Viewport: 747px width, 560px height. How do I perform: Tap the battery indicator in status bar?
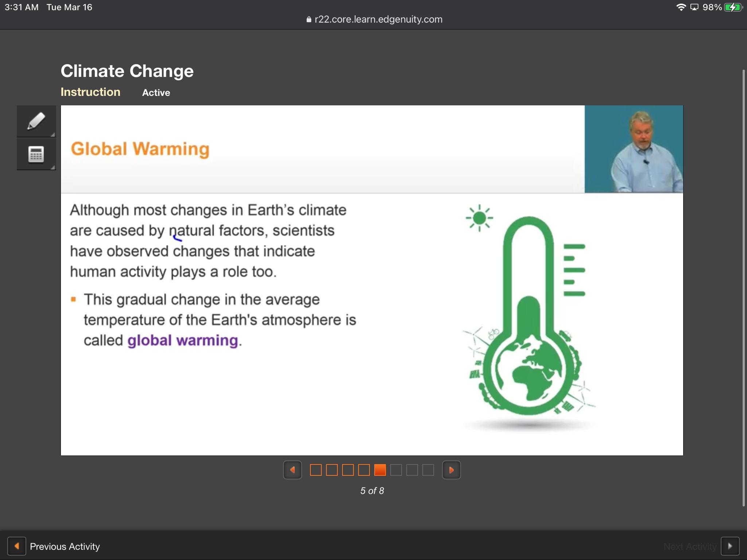pos(733,7)
